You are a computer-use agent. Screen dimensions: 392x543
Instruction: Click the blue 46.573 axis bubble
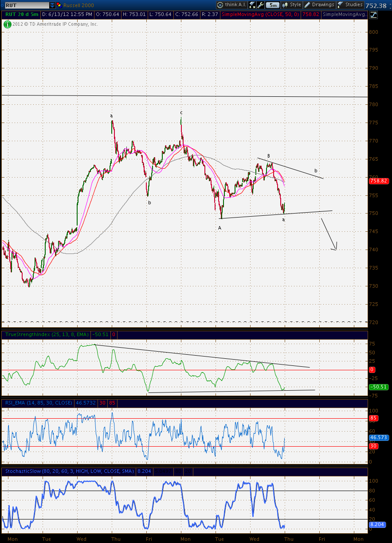(379, 437)
